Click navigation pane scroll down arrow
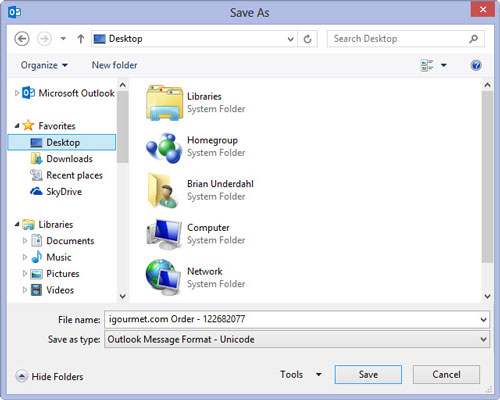Screen dimensions: 500x400 [123, 296]
